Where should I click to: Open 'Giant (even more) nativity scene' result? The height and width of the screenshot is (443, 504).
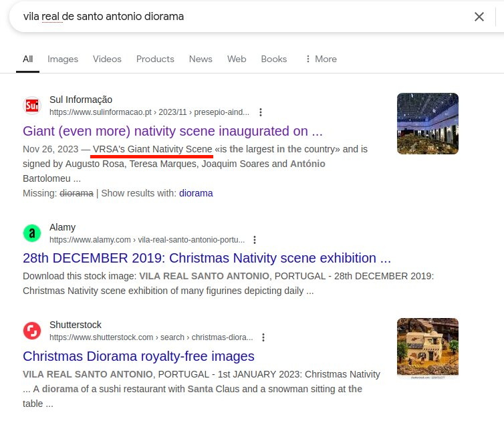coord(172,130)
